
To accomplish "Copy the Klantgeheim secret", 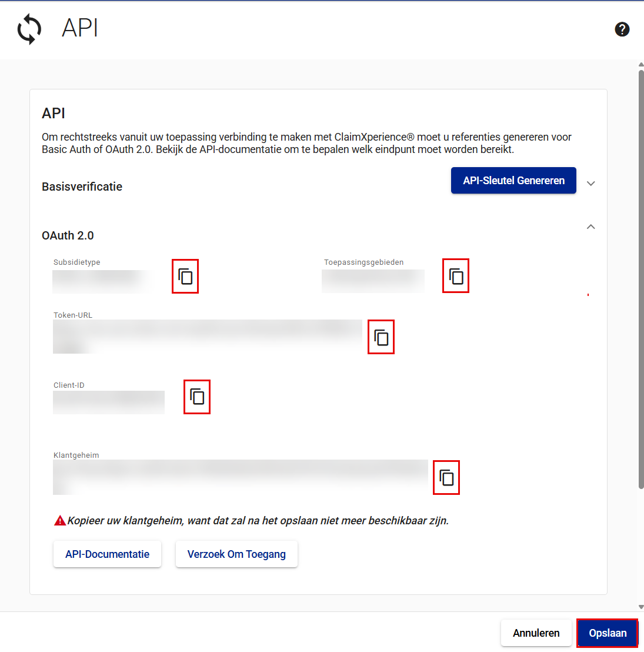I will pos(446,477).
